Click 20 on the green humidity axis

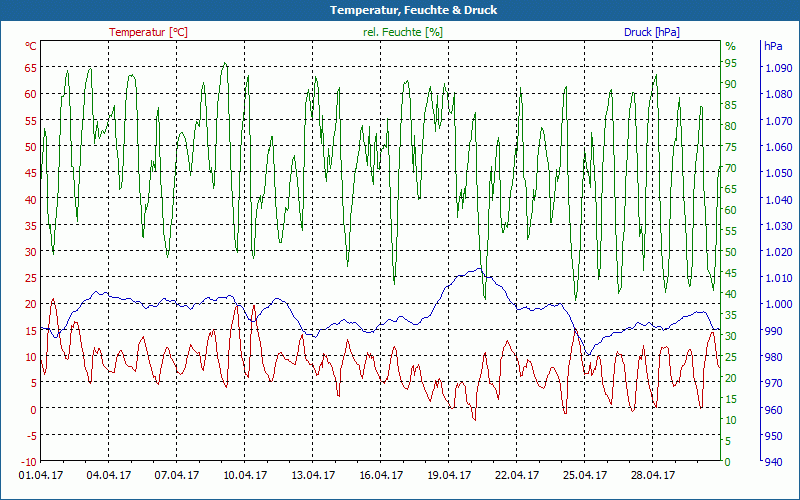point(731,378)
